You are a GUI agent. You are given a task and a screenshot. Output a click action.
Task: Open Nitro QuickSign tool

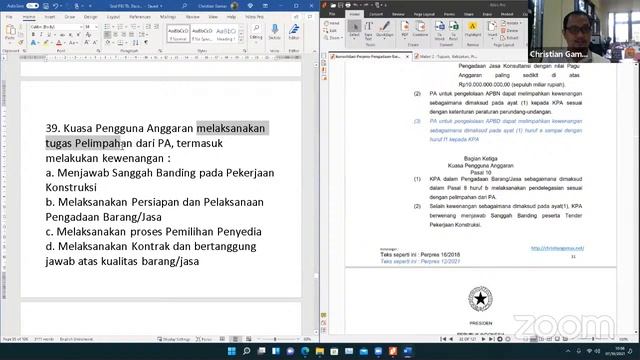click(x=384, y=29)
